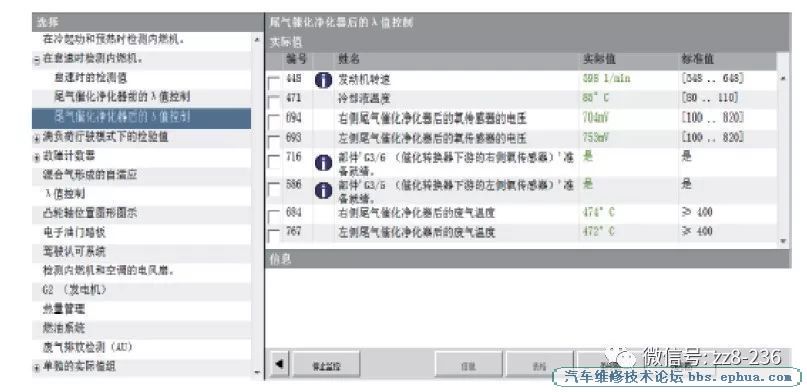Select highlighted 尾气催化净化器后的λ值控制 item

(x=142, y=118)
